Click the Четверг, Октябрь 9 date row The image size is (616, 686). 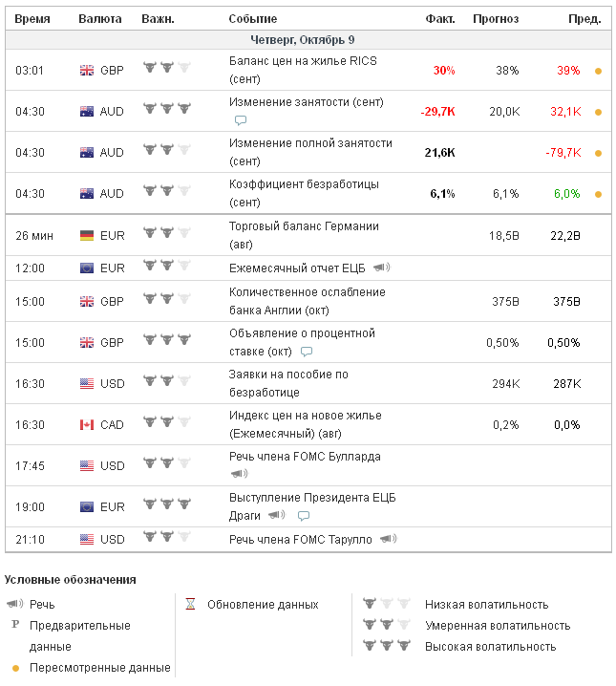click(x=302, y=40)
